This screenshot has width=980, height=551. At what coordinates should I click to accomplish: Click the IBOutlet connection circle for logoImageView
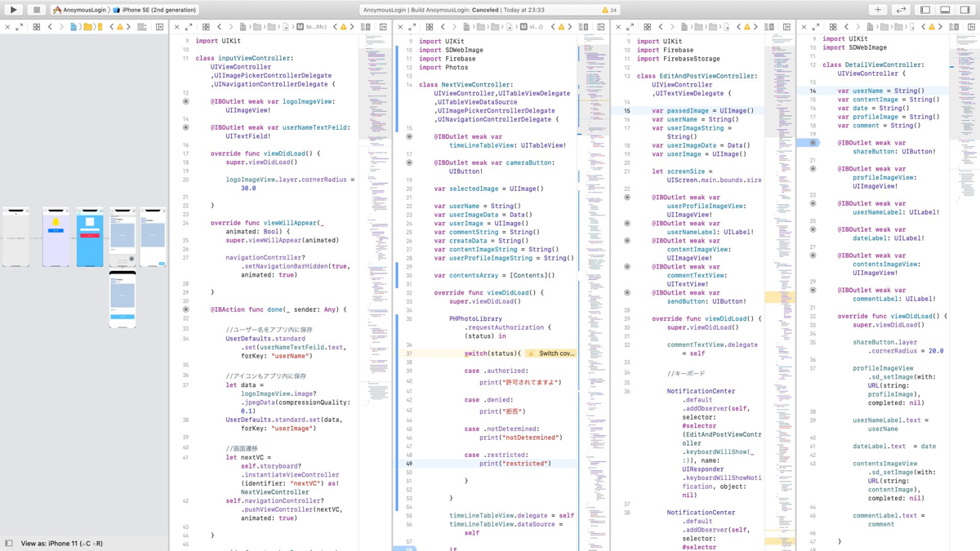pyautogui.click(x=185, y=102)
